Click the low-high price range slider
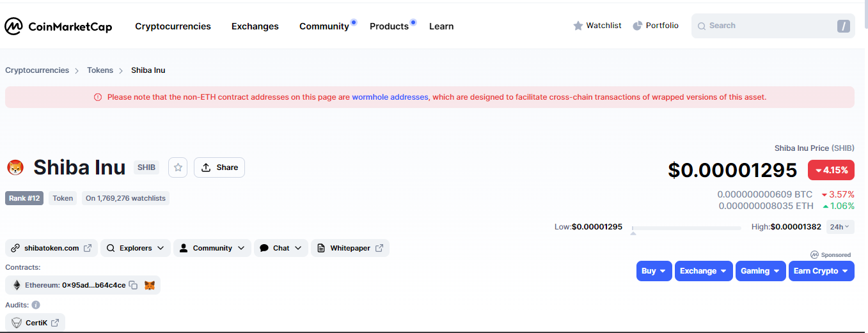The image size is (868, 333). 686,228
